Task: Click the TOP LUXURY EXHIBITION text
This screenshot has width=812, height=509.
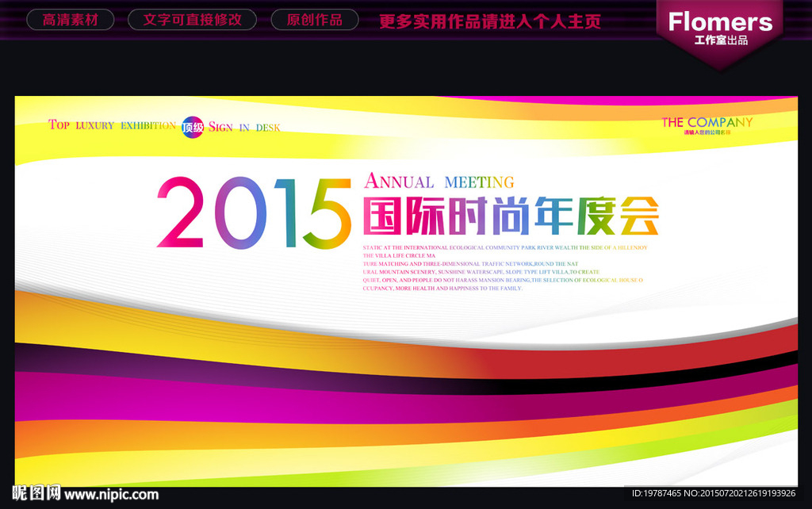Action: click(x=113, y=125)
